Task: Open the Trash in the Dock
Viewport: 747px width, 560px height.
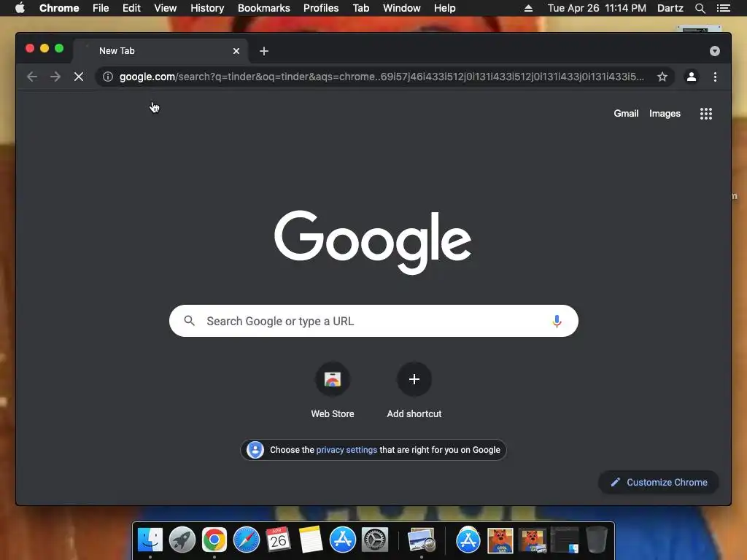Action: (597, 540)
